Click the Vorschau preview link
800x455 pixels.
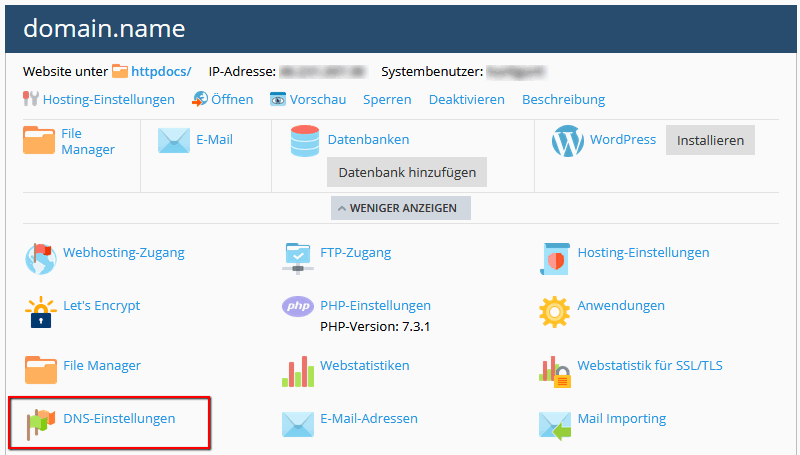click(317, 99)
